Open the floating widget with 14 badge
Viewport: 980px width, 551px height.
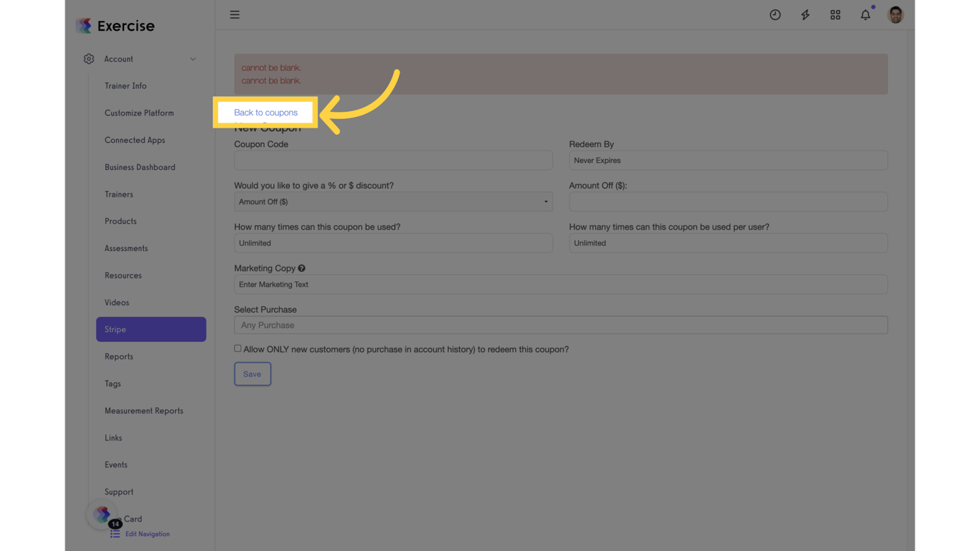(x=103, y=514)
